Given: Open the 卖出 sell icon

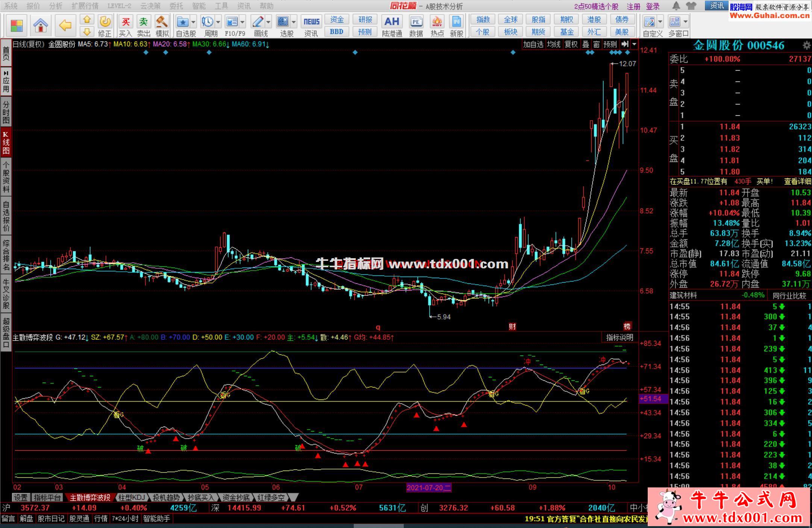Looking at the screenshot, I should coord(144,22).
